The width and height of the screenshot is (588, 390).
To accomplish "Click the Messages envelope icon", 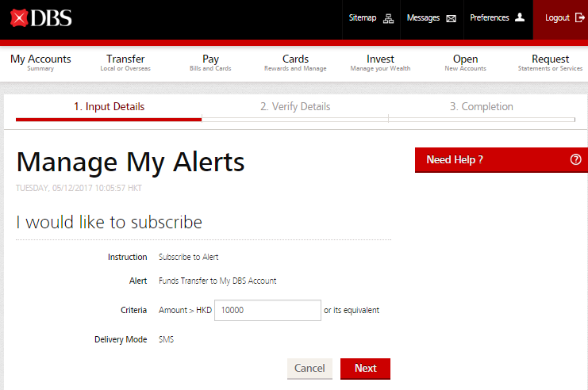I will (452, 18).
